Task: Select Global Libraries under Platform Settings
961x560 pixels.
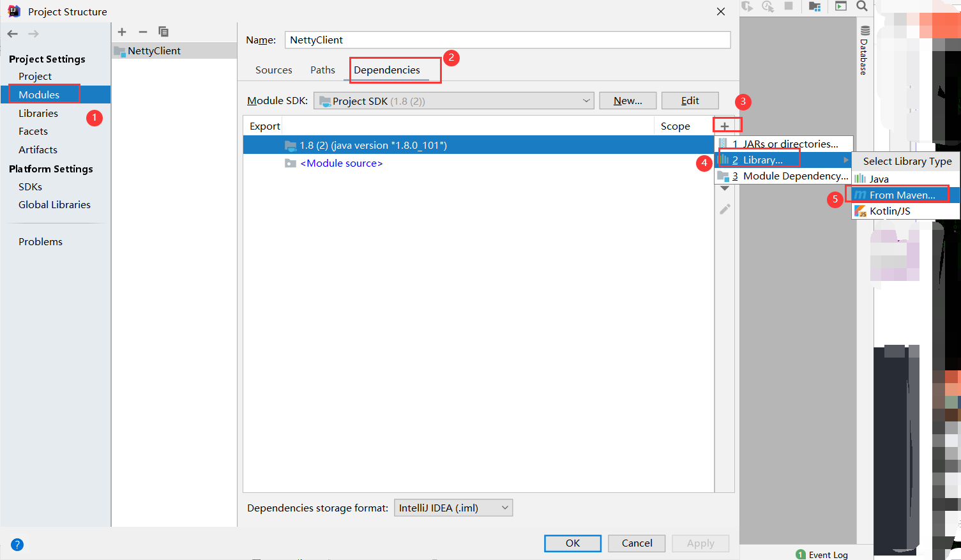Action: (54, 205)
